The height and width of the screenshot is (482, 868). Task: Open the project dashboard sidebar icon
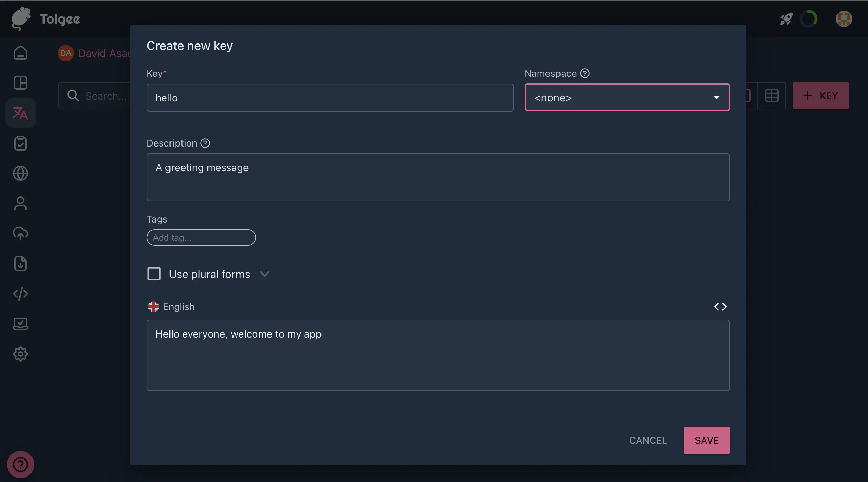21,83
